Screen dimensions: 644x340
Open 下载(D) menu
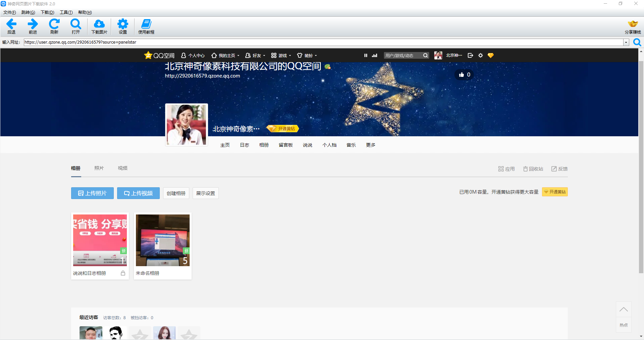point(47,12)
